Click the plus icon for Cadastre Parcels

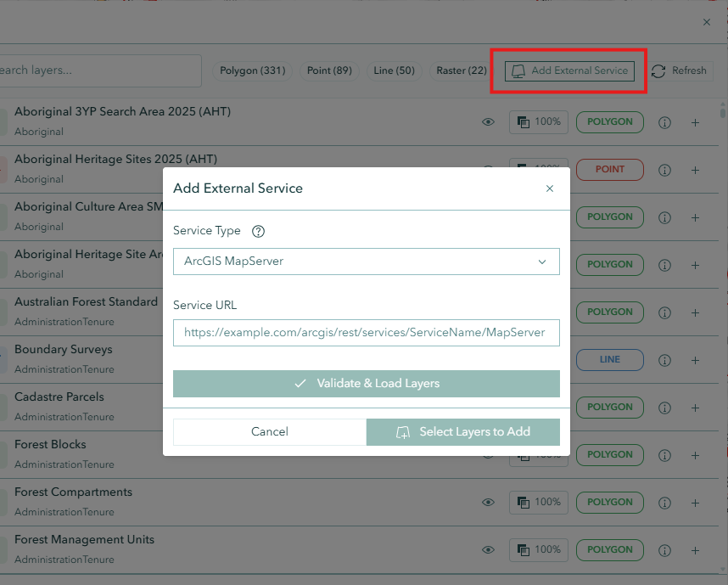pos(695,407)
